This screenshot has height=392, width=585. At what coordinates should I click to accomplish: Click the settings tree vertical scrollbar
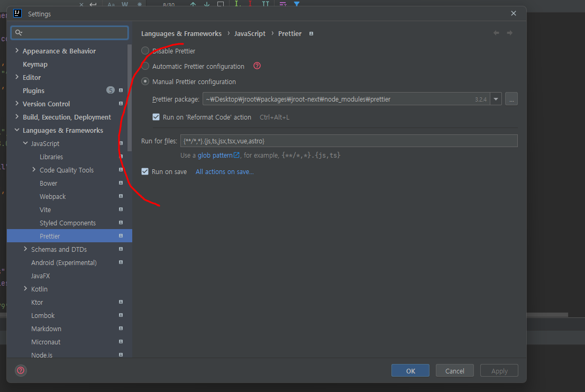130,98
